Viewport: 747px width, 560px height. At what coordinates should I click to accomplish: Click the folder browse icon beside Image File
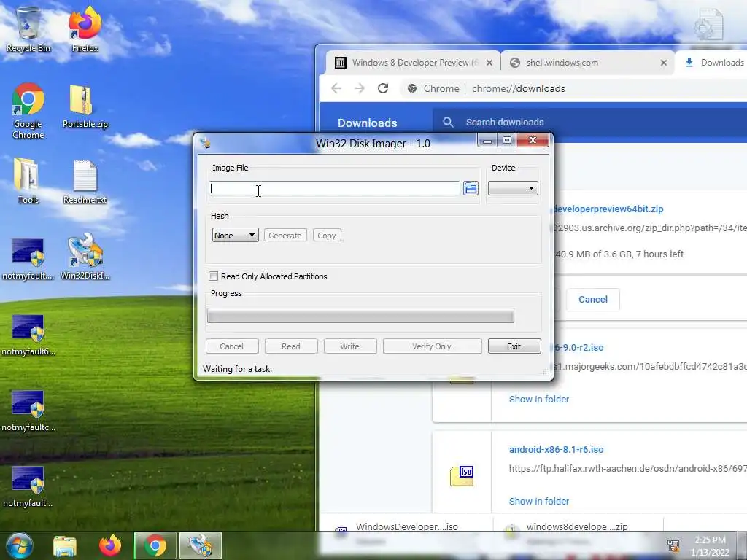[471, 188]
